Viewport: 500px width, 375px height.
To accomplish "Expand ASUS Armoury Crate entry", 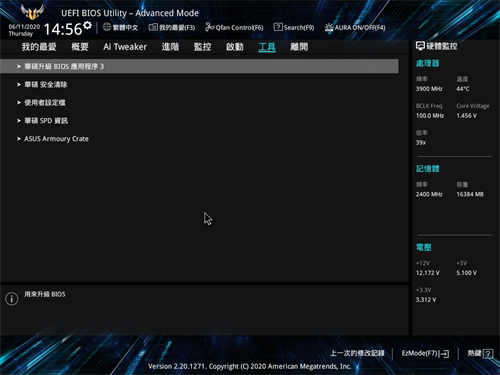I will pos(56,139).
